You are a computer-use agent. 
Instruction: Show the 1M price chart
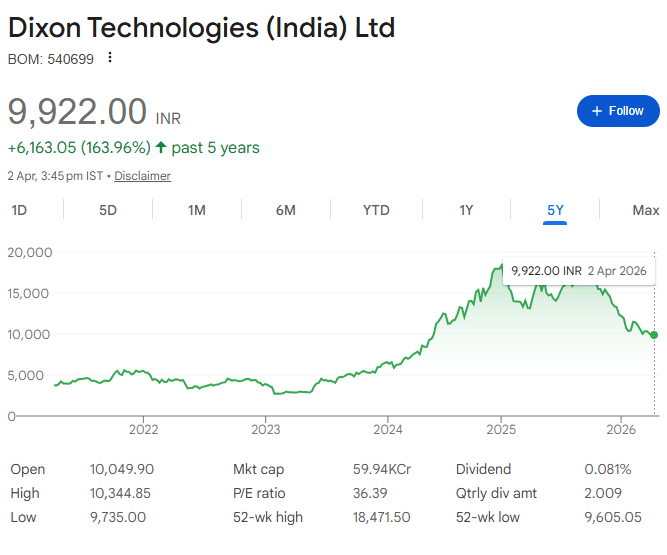point(197,210)
